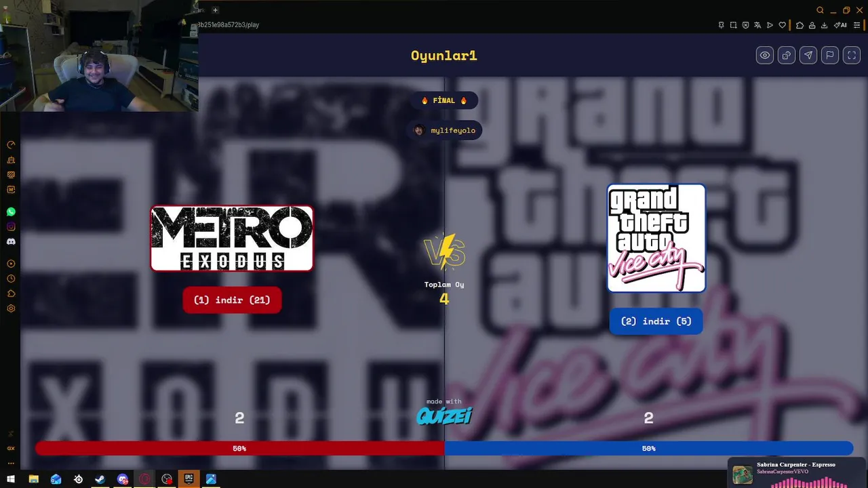Click the blue 50% vote bar

tap(648, 449)
